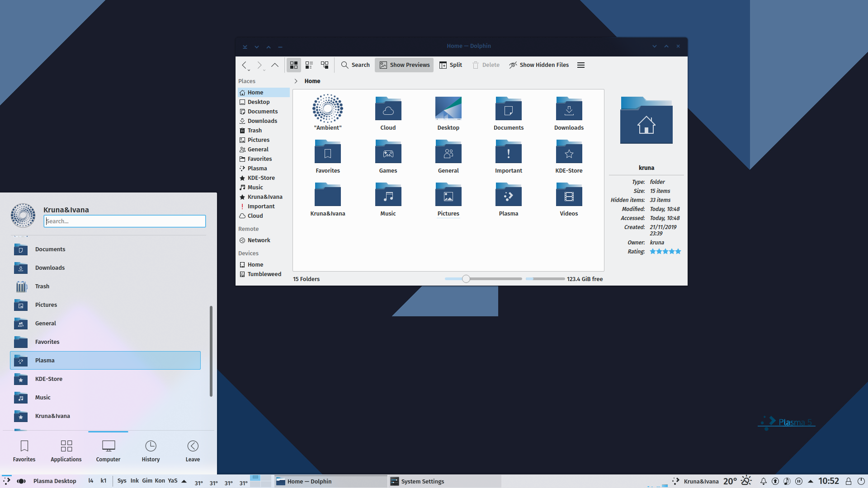The width and height of the screenshot is (868, 488).
Task: Go back in Dolphin navigation
Action: coord(245,65)
